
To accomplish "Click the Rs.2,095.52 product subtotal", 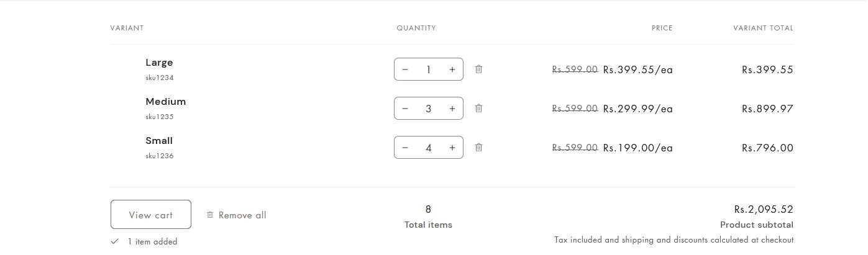I will [x=764, y=210].
